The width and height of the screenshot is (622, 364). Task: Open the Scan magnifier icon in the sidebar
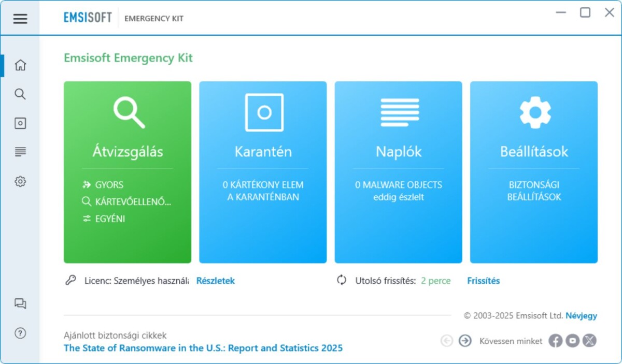[20, 94]
